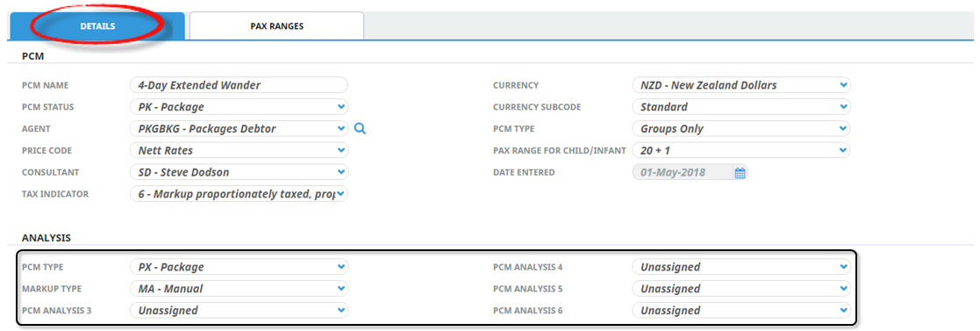Expand the Currency Subcode dropdown
Screen dimensions: 980x331
(741, 107)
